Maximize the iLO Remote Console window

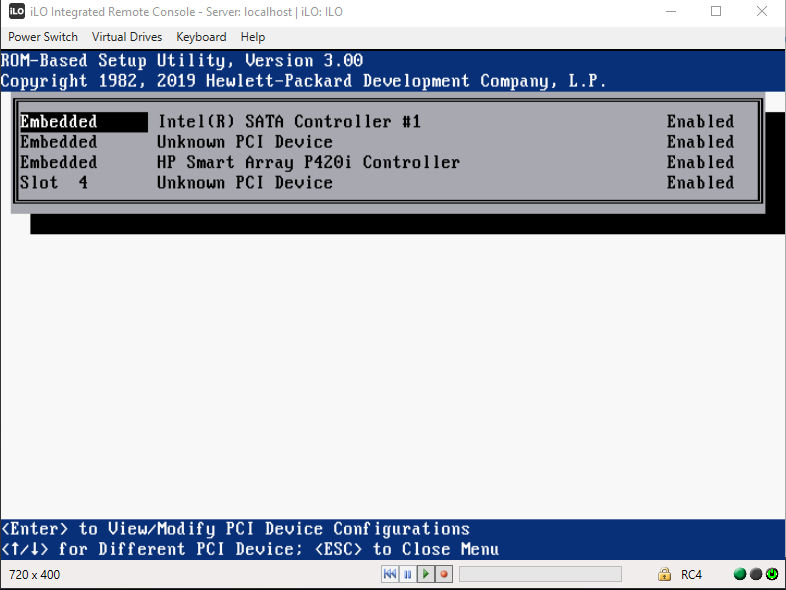pos(716,11)
